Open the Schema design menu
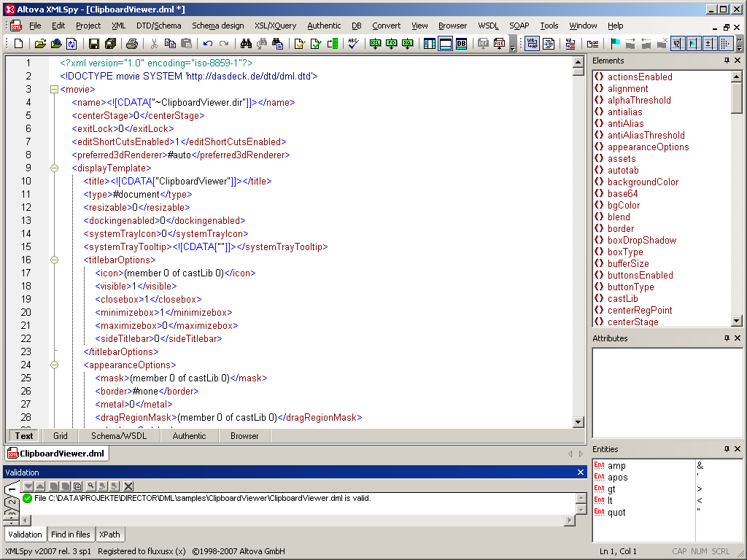Screen dimensions: 747x560 [x=217, y=26]
